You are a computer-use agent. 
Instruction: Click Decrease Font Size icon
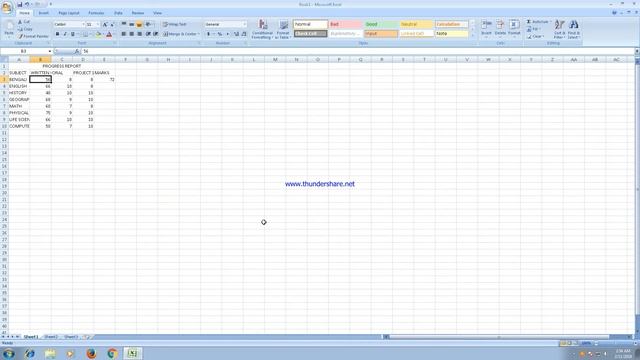(x=112, y=24)
